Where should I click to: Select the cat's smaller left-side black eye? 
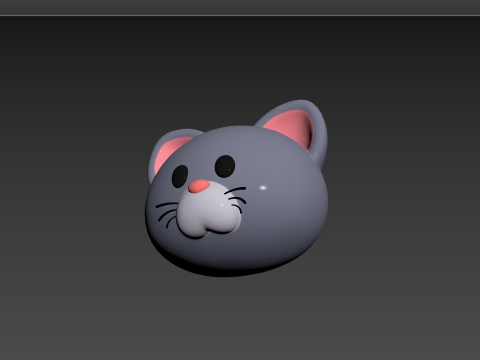[x=180, y=176]
